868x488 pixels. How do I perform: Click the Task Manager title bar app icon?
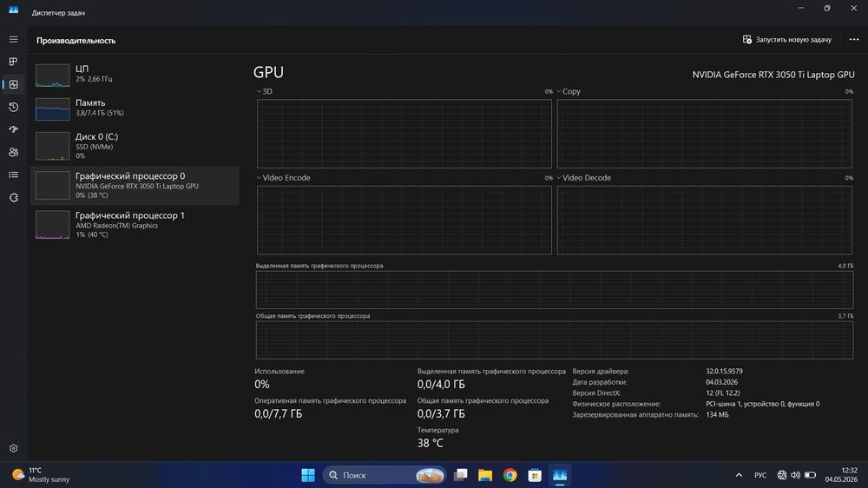[13, 10]
